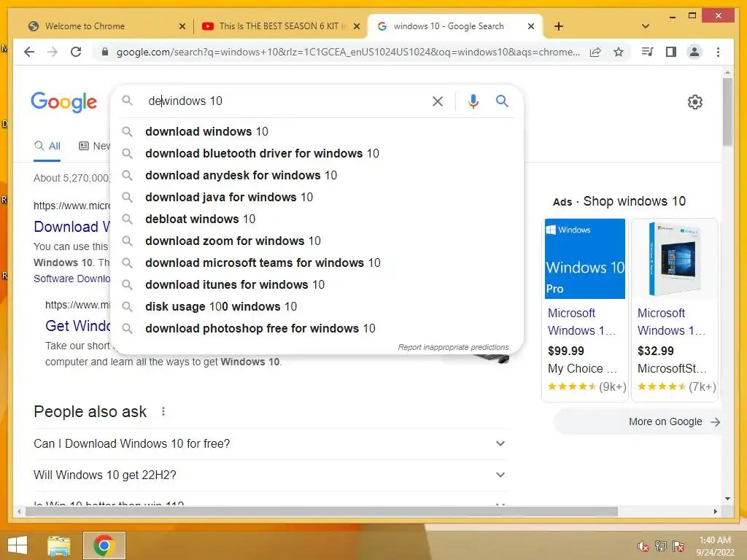Submit search with blue magnifier icon

[x=502, y=101]
